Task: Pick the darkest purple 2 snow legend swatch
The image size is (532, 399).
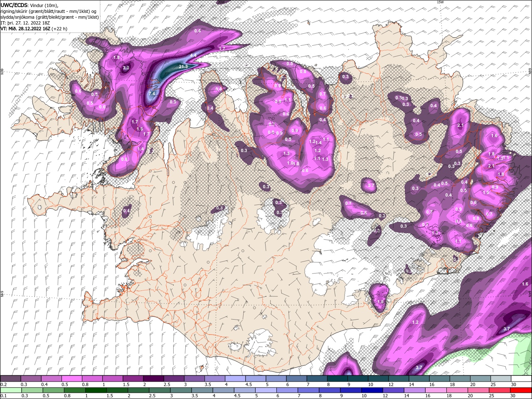Action: click(x=153, y=379)
